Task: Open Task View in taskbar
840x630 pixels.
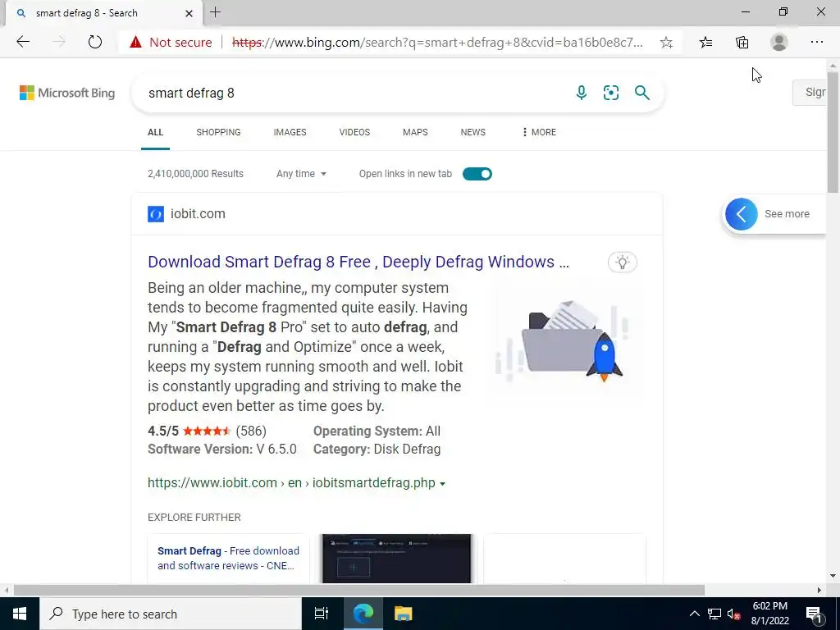Action: (322, 614)
